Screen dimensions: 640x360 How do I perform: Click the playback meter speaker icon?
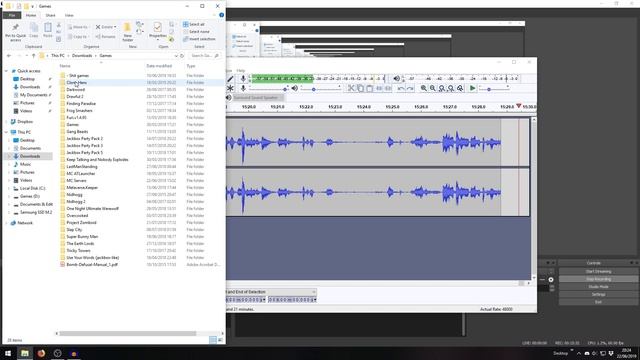click(396, 78)
